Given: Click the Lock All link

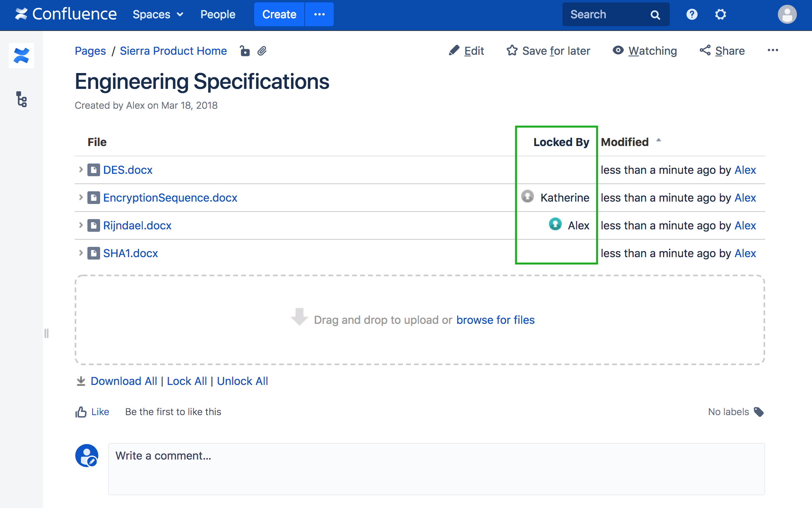Looking at the screenshot, I should click(x=187, y=381).
